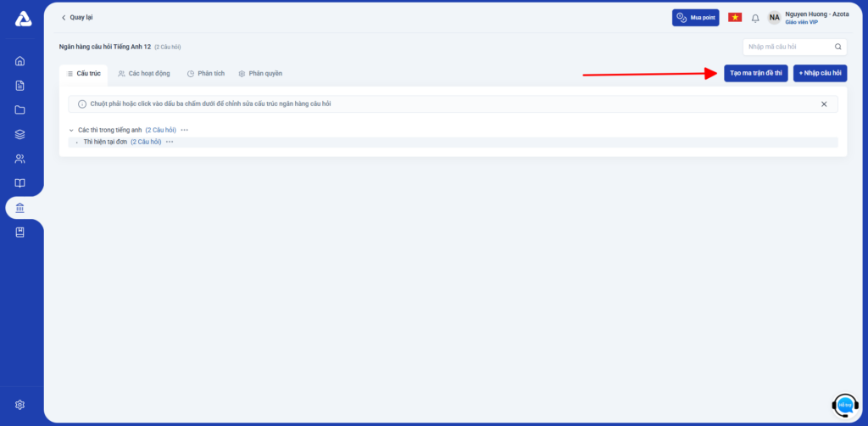Open the folder icon in the sidebar
868x426 pixels.
(20, 109)
